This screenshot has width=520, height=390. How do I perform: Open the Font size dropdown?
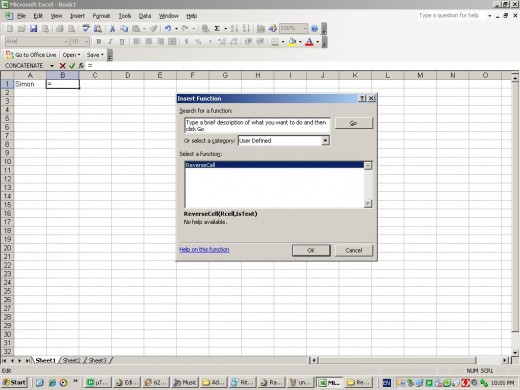pyautogui.click(x=86, y=42)
